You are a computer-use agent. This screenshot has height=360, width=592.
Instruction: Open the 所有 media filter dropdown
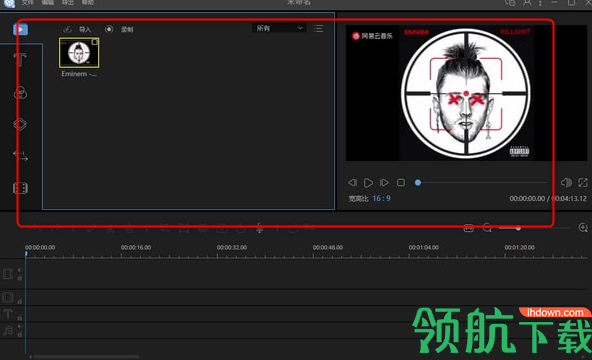point(279,28)
